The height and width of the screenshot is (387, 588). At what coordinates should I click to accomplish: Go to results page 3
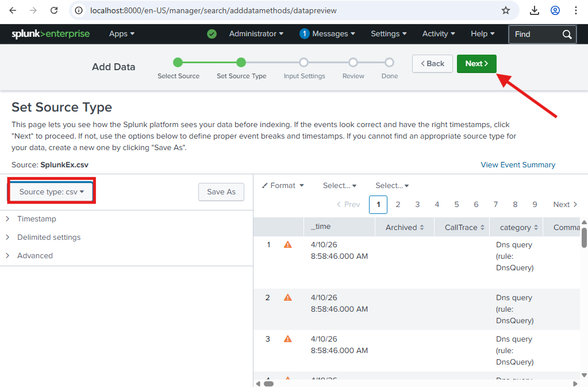(x=417, y=205)
